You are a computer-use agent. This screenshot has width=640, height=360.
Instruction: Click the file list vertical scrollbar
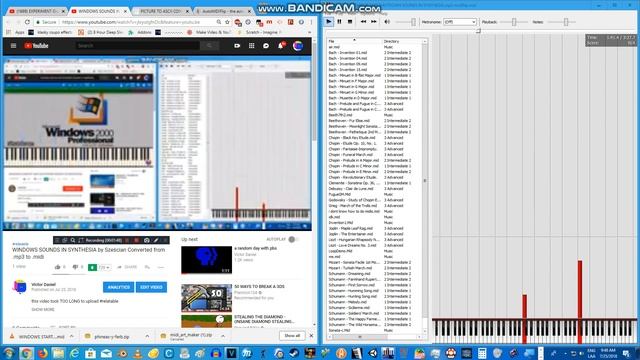coord(425,180)
